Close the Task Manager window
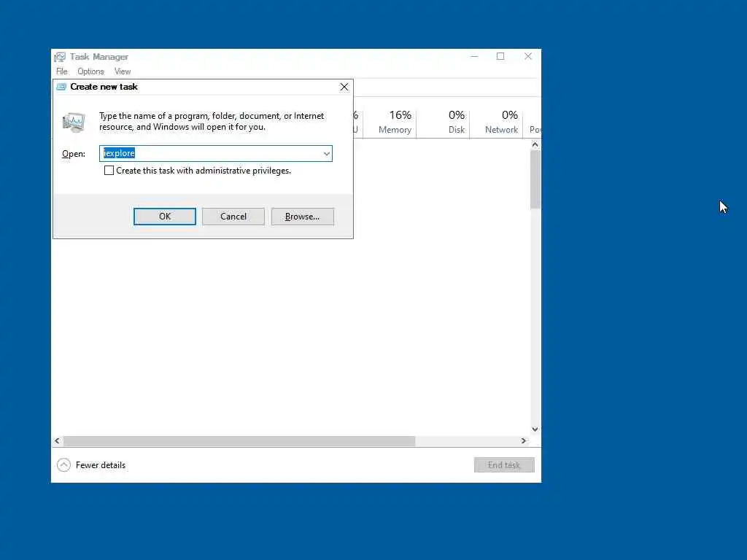This screenshot has height=560, width=747. (x=528, y=56)
